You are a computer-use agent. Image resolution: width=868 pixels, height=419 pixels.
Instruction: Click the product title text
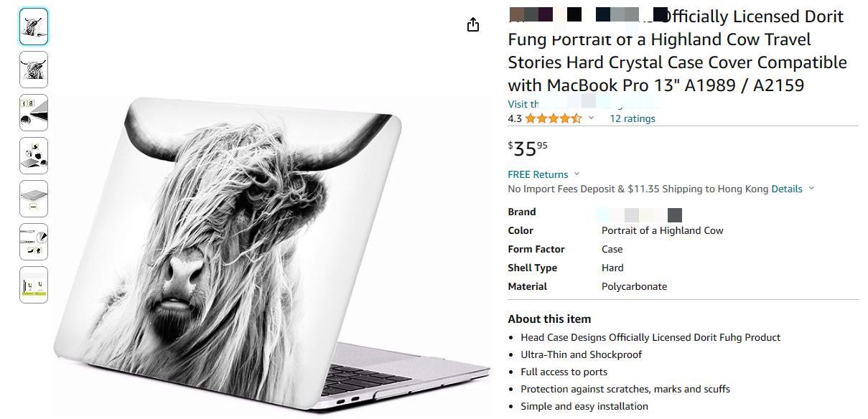677,51
